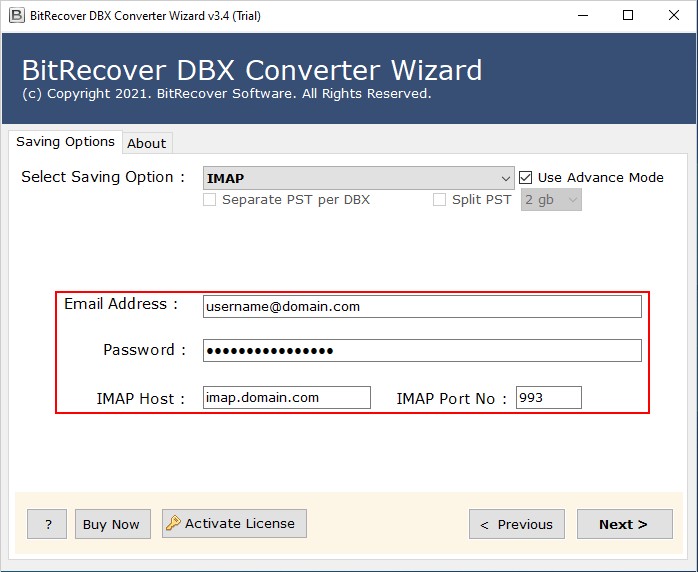Image resolution: width=698 pixels, height=572 pixels.
Task: Minimize the DBX Converter Wizard window
Action: [x=581, y=15]
